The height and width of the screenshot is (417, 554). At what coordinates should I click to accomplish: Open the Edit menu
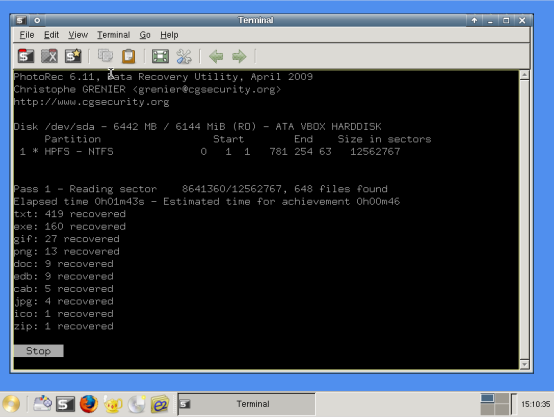(x=51, y=35)
